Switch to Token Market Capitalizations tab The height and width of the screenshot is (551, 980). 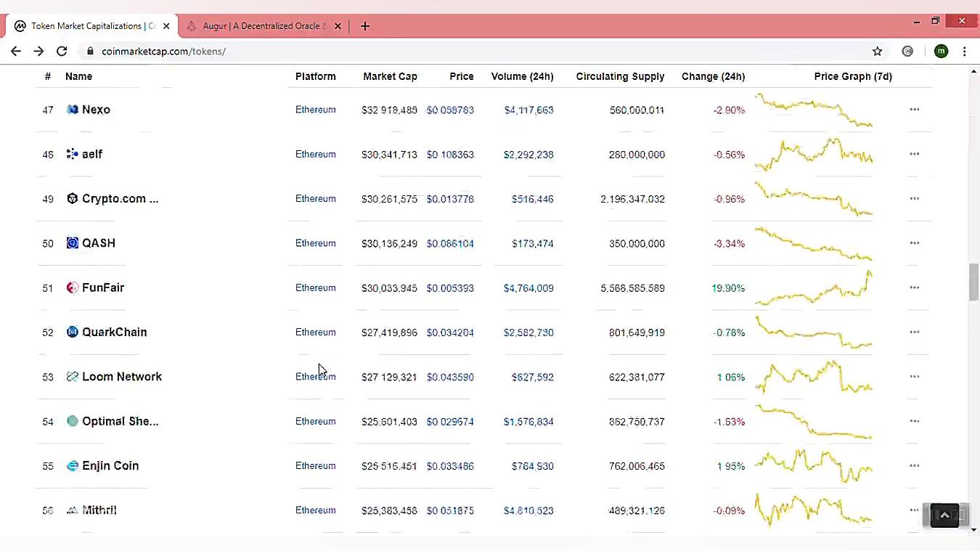point(90,26)
